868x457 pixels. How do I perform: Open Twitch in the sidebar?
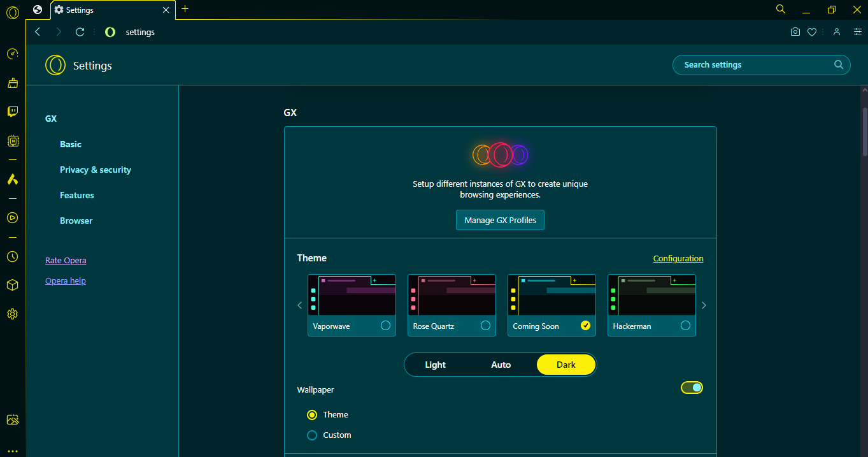coord(12,112)
